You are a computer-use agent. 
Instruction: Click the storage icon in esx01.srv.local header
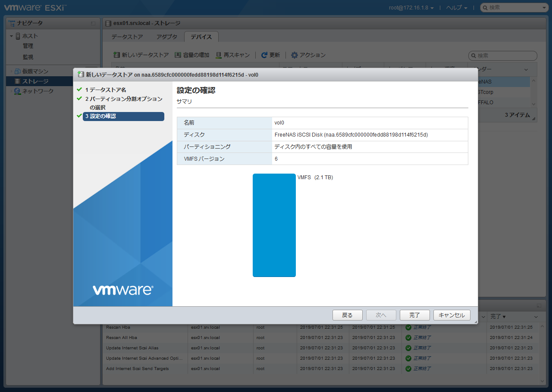(108, 23)
